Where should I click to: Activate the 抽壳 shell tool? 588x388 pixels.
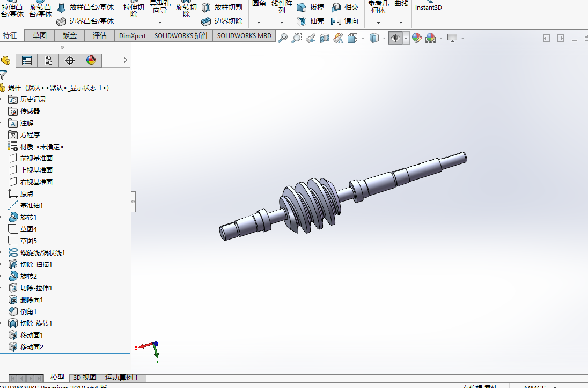[310, 21]
